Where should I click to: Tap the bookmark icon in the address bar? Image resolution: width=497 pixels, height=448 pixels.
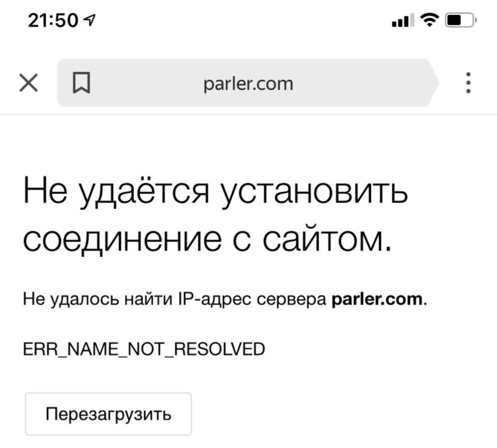click(81, 83)
